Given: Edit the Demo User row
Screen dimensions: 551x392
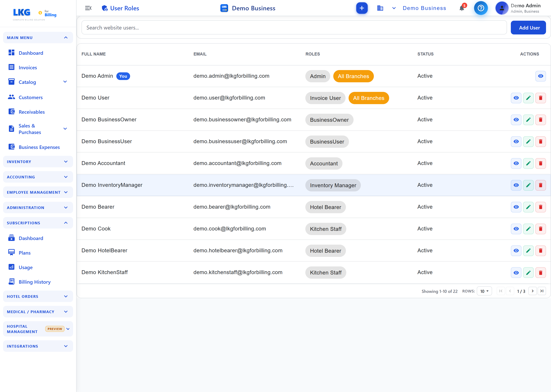Looking at the screenshot, I should (528, 98).
